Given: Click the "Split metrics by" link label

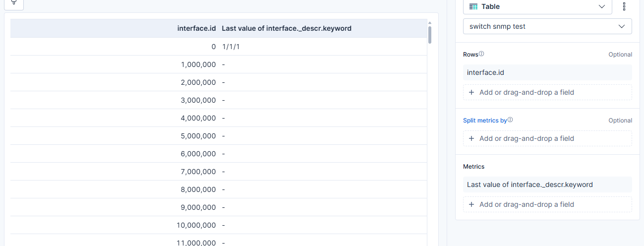Looking at the screenshot, I should click(x=485, y=120).
